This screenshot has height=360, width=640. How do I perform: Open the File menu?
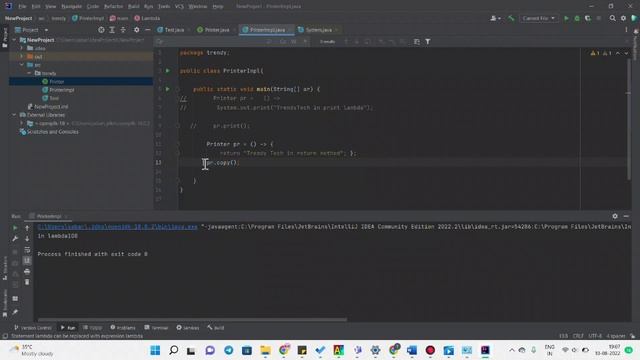point(22,7)
